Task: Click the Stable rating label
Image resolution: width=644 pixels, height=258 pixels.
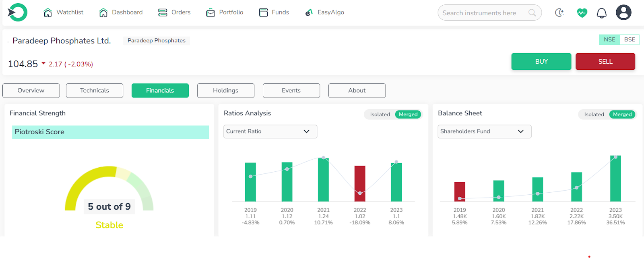Action: pos(109,225)
